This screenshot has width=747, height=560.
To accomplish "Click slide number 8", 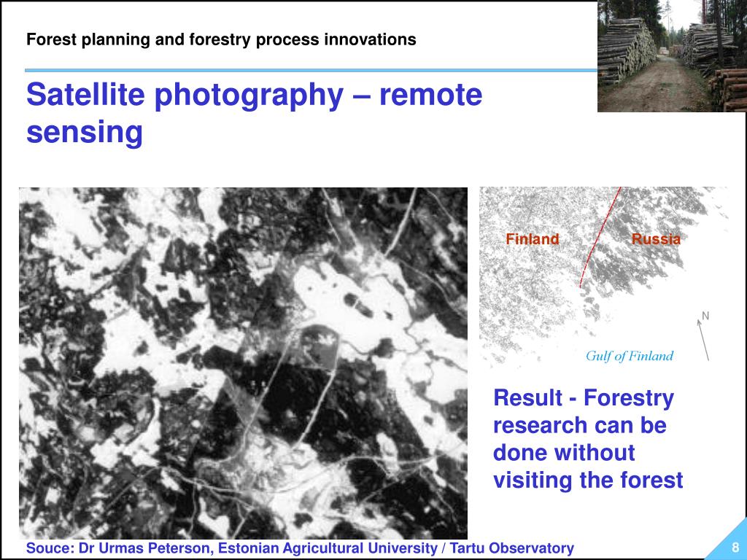I will click(735, 547).
